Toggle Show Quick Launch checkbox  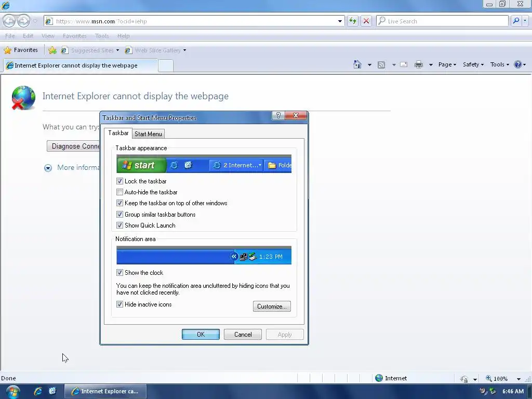point(119,225)
